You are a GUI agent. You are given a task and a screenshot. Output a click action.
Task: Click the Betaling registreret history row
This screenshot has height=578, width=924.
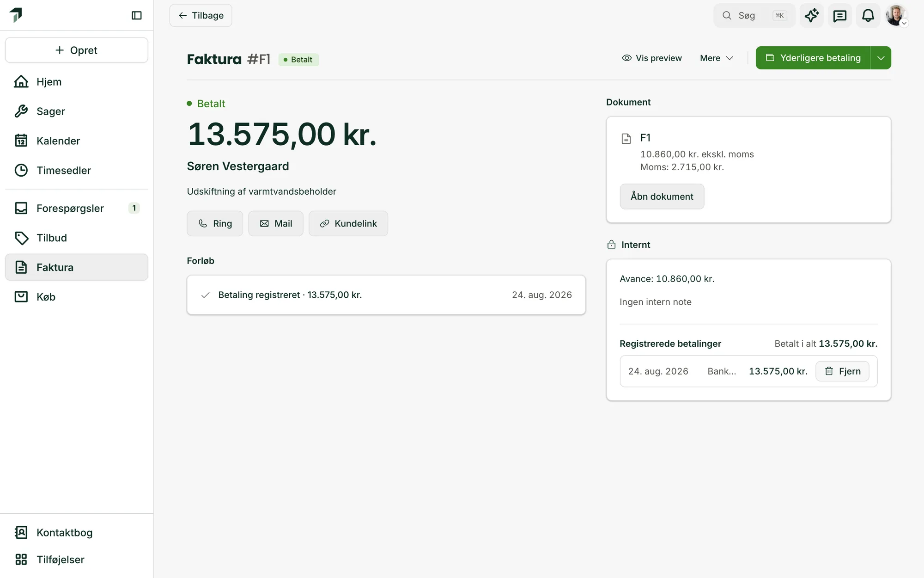coord(386,295)
